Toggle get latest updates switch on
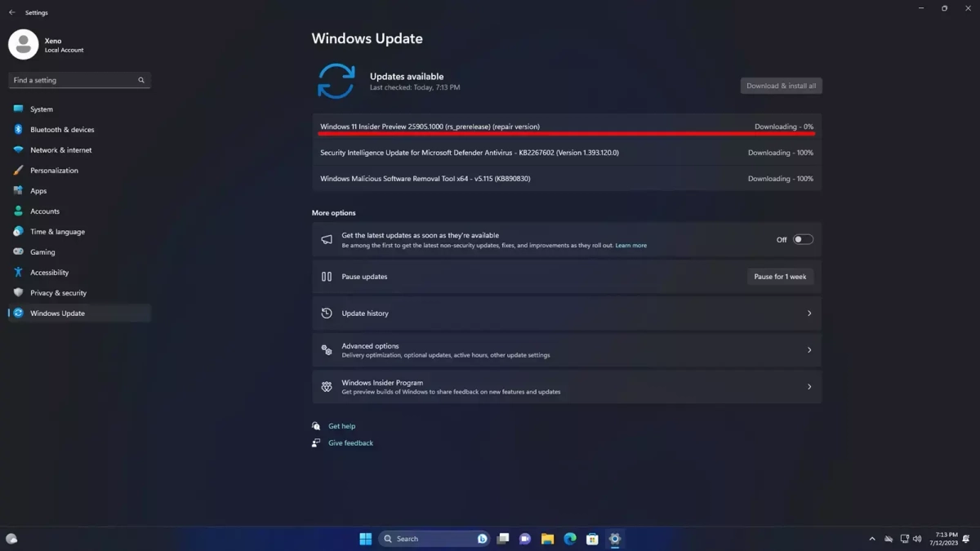 coord(803,240)
